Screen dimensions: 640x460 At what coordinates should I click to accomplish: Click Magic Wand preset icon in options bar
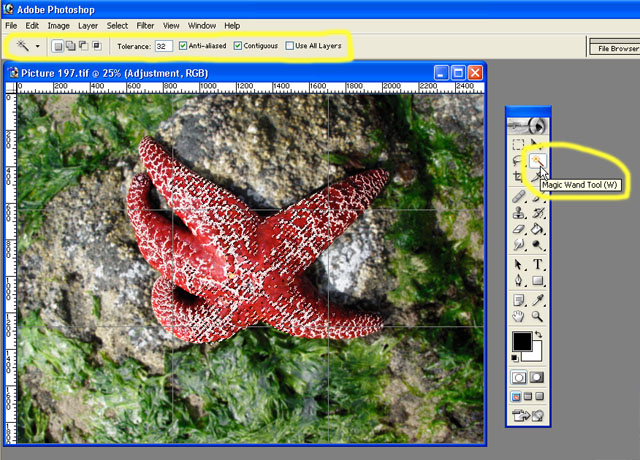click(x=23, y=46)
